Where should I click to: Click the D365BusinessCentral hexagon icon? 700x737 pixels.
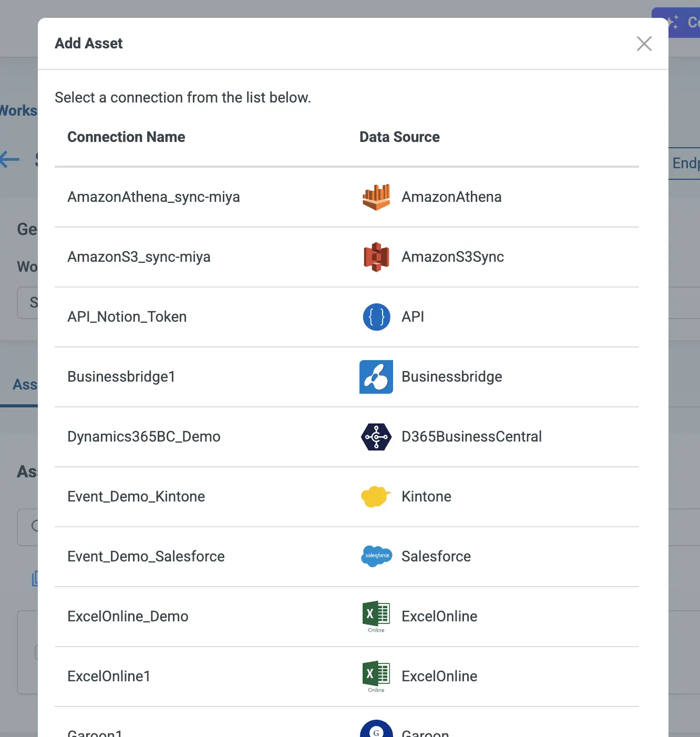coord(376,437)
